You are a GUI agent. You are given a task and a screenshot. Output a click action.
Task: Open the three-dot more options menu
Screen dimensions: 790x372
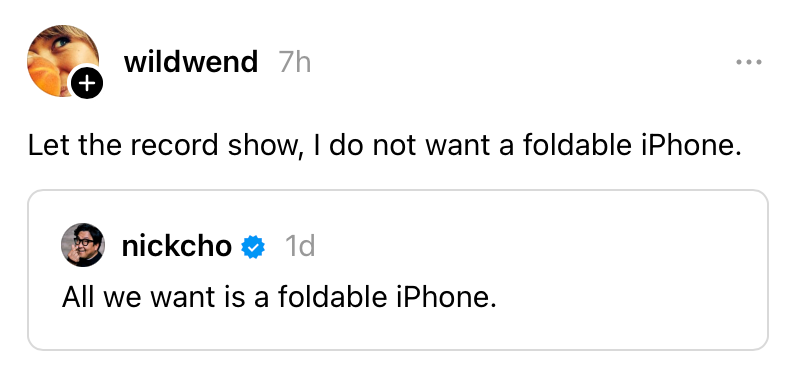749,63
